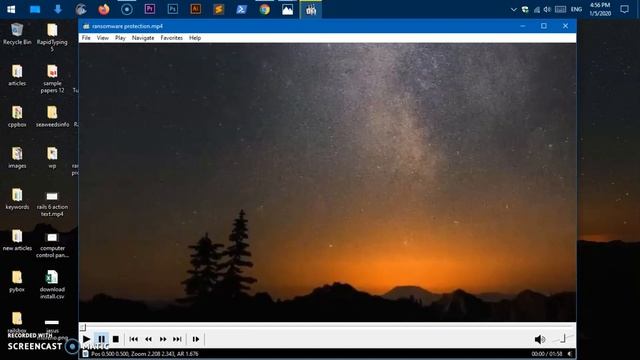Click seek bar thumb at start
This screenshot has height=360, width=640.
[83, 327]
